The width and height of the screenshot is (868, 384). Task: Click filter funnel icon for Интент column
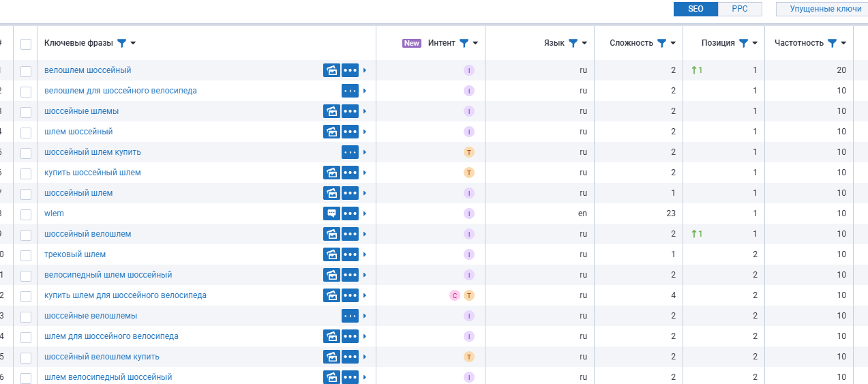click(464, 43)
